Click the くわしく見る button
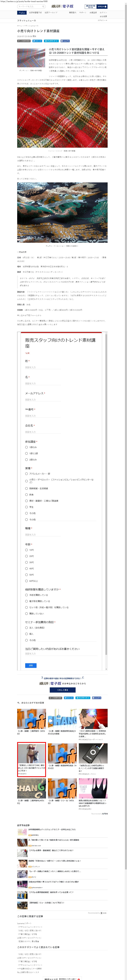 [x=63, y=690]
